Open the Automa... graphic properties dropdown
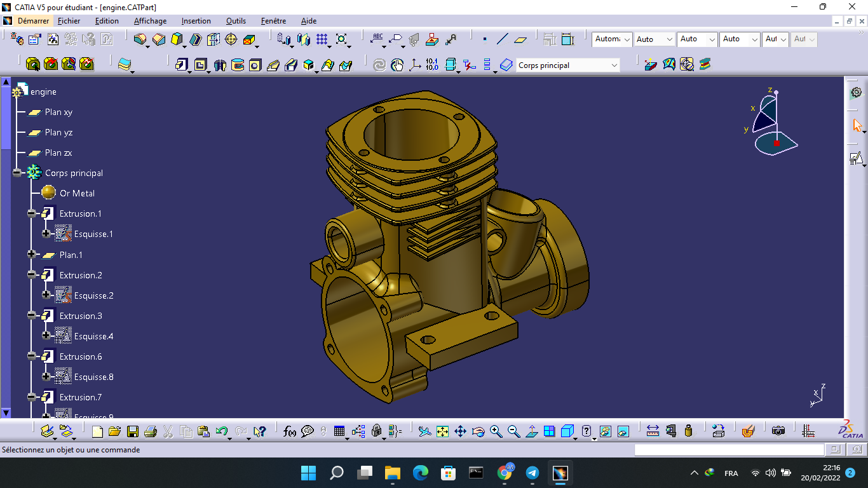This screenshot has height=488, width=868. (x=612, y=39)
